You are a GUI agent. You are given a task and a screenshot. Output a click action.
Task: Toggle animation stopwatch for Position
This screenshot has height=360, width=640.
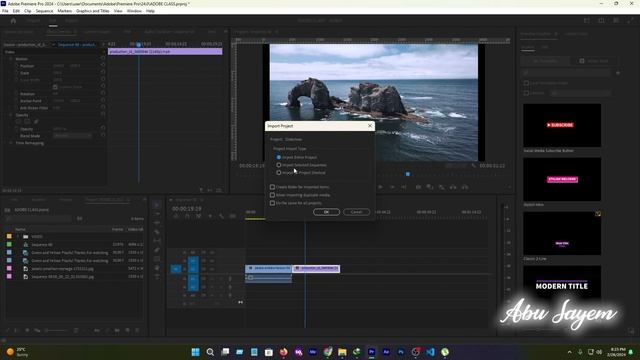coord(16,66)
